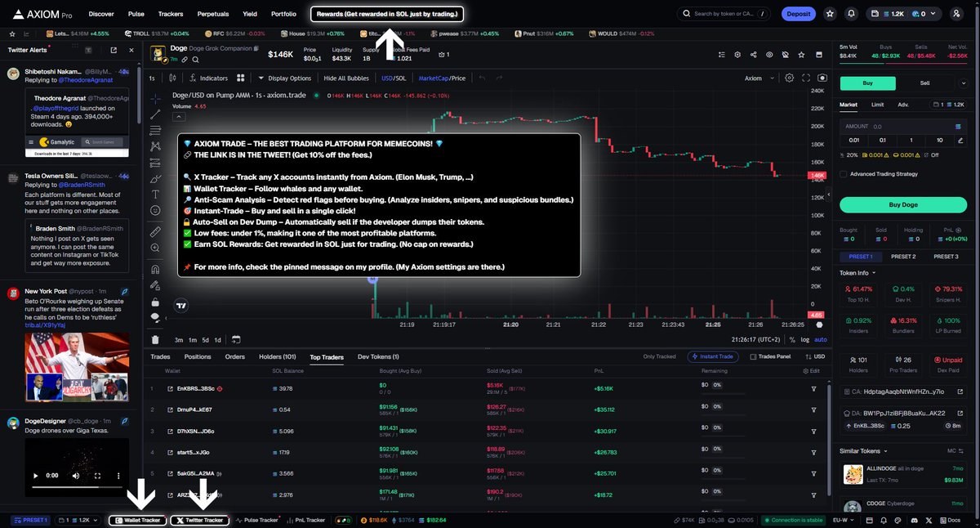
Task: Switch to Sell side
Action: point(925,83)
